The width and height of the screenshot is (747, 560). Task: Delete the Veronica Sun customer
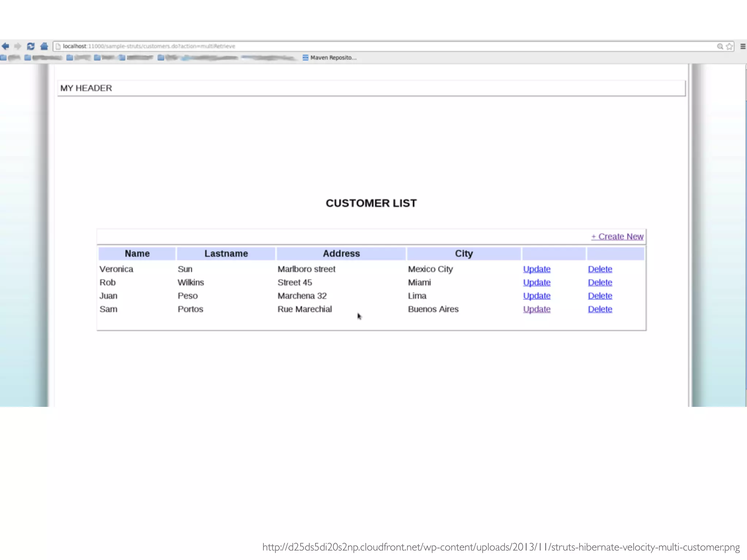tap(600, 269)
